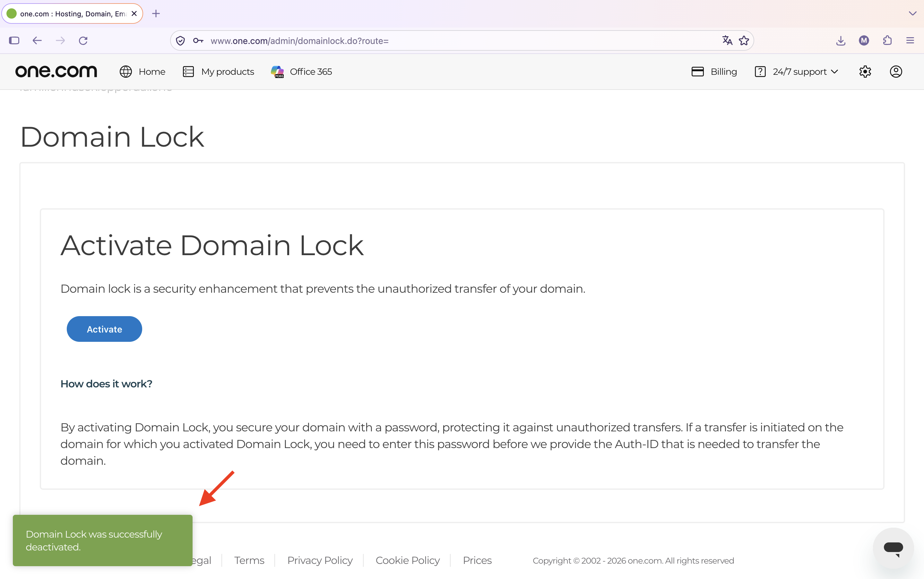Open the chat support bubble

[893, 548]
